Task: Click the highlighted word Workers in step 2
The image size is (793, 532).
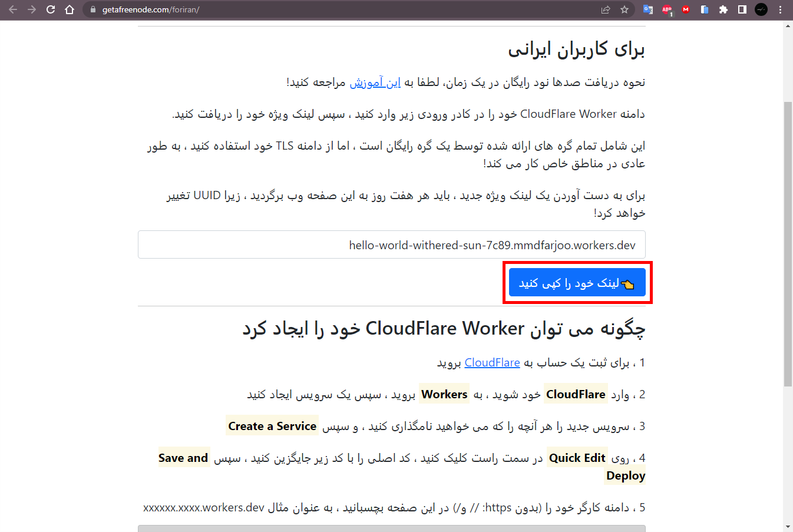Action: point(444,394)
